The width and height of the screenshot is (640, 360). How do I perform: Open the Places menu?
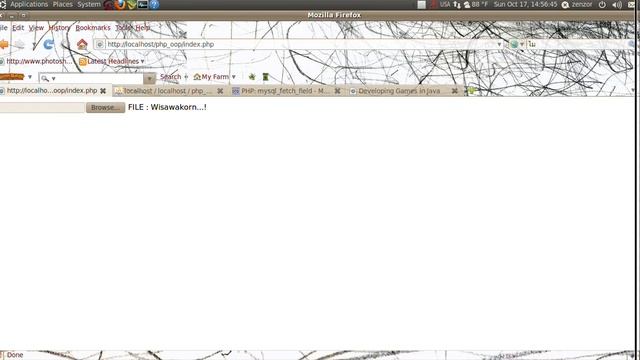[x=62, y=4]
